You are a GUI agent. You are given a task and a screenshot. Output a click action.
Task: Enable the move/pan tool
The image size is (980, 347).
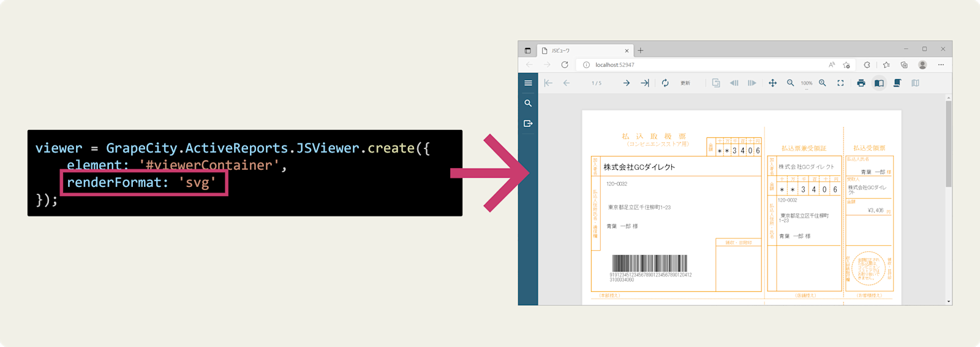tap(772, 83)
